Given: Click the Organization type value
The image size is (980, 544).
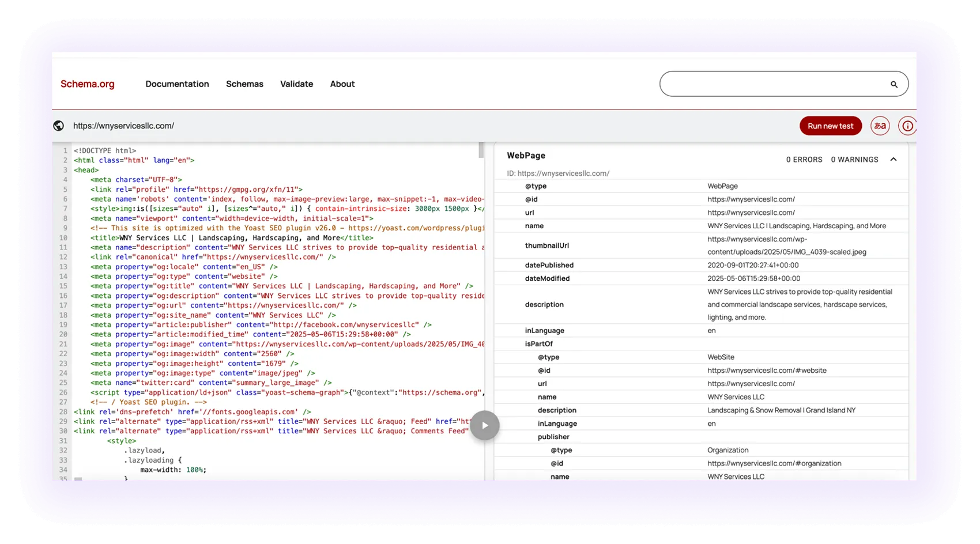Looking at the screenshot, I should point(728,450).
